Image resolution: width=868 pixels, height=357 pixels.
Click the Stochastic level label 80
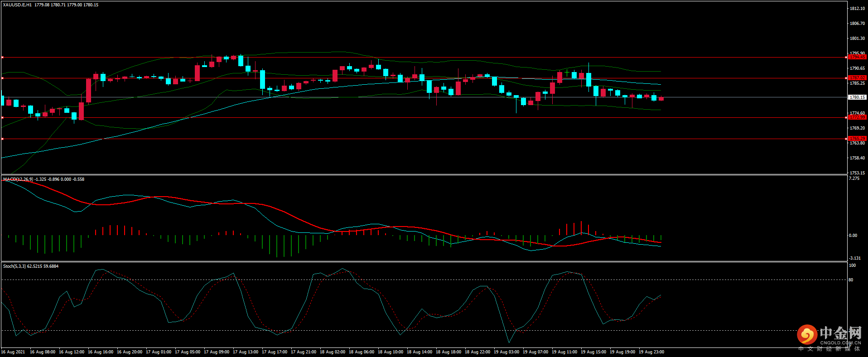point(851,280)
